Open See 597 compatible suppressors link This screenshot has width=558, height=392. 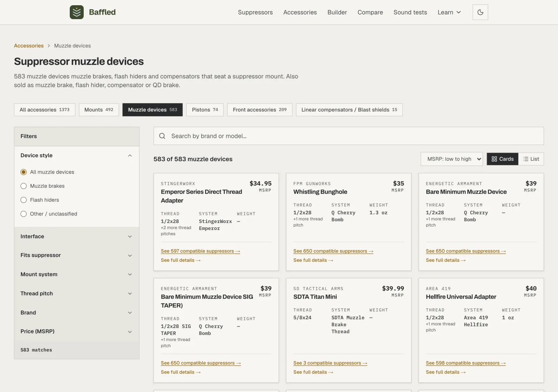pos(200,251)
